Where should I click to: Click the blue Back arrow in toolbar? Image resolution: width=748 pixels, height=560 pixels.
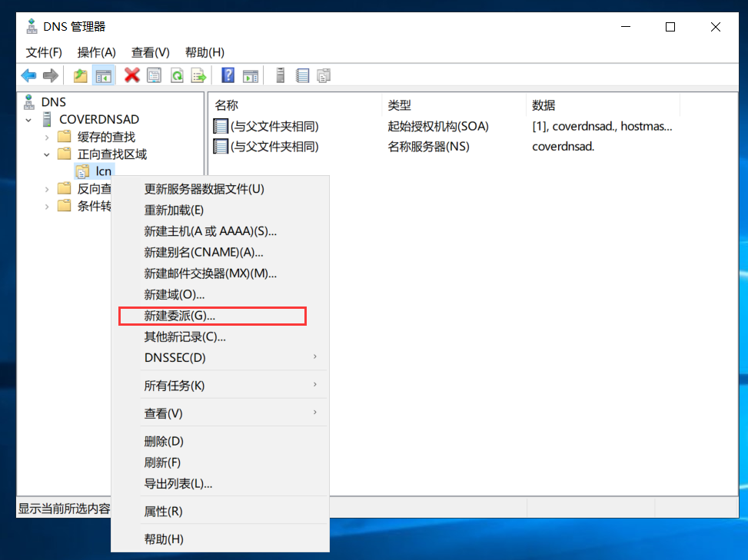[28, 75]
